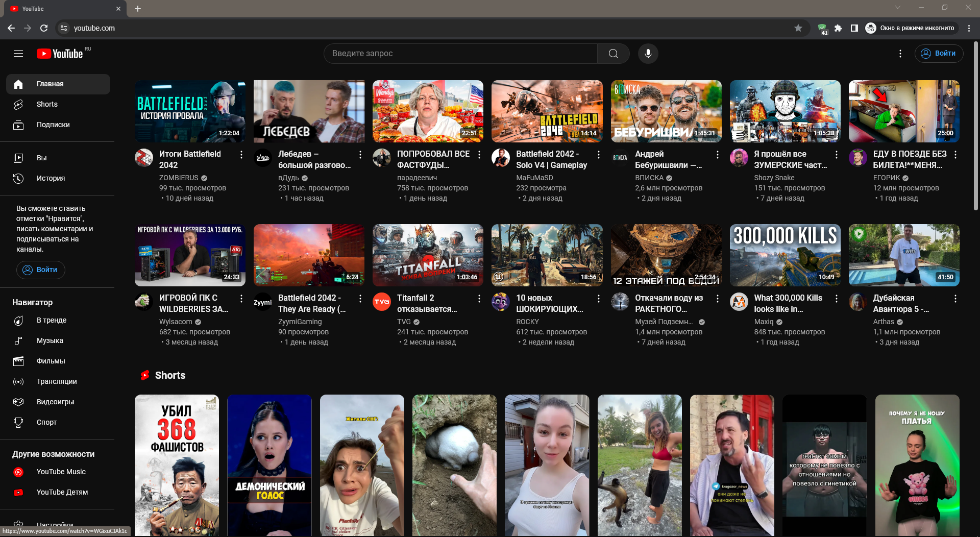
Task: Open История in sidebar
Action: [58, 179]
